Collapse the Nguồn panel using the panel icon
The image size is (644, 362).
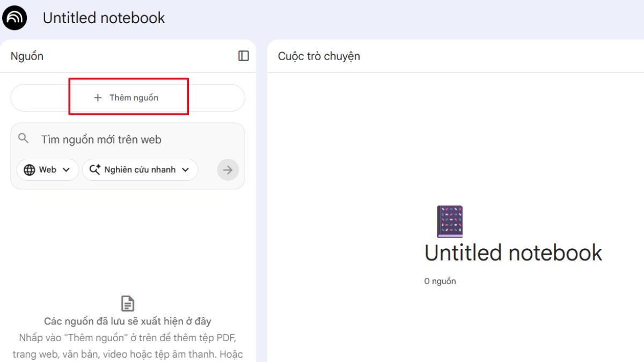coord(243,56)
